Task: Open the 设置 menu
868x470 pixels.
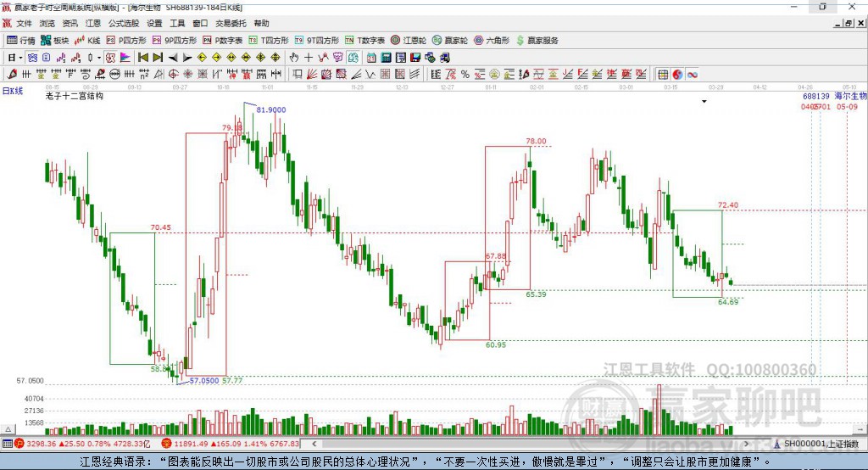Action: point(154,23)
